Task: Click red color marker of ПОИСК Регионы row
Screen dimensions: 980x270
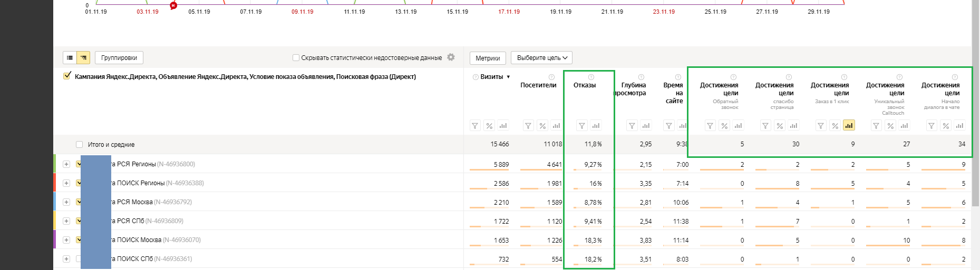Action: (x=55, y=183)
